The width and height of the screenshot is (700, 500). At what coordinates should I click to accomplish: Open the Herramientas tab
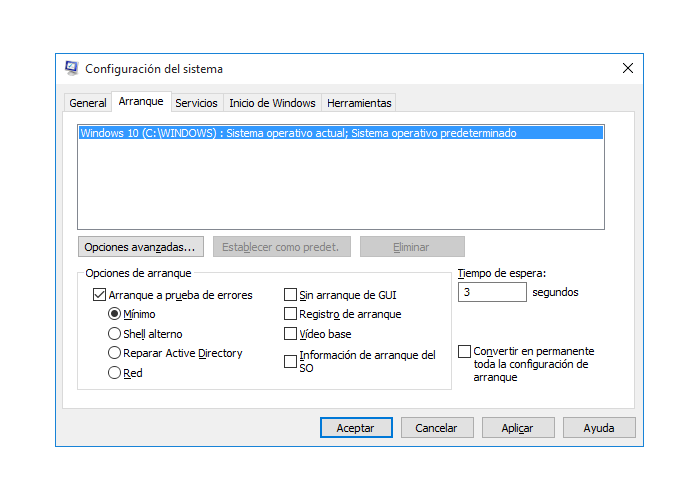pos(360,103)
